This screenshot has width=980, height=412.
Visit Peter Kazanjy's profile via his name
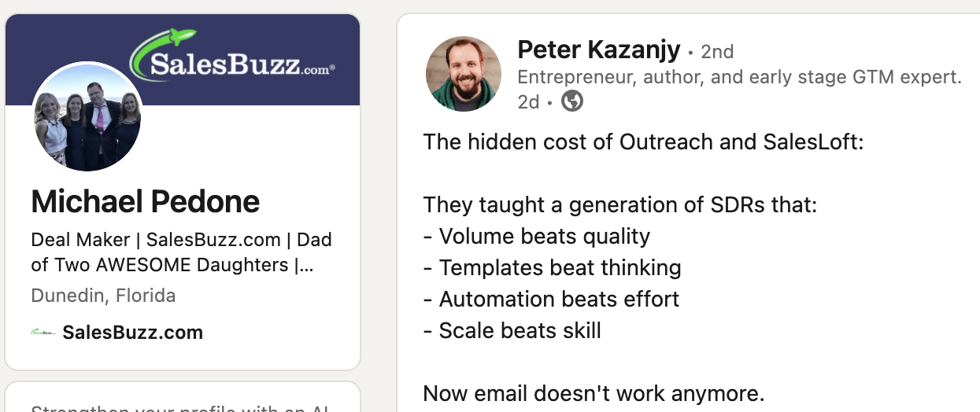click(x=599, y=51)
